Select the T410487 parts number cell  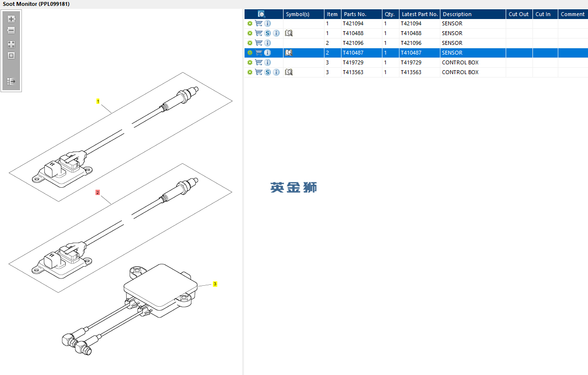click(x=361, y=53)
